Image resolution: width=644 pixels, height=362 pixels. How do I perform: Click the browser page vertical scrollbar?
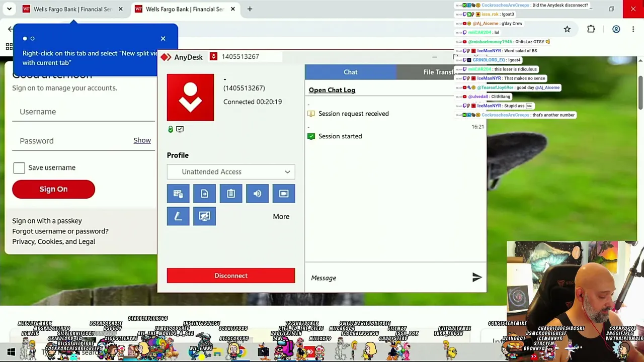640,93
